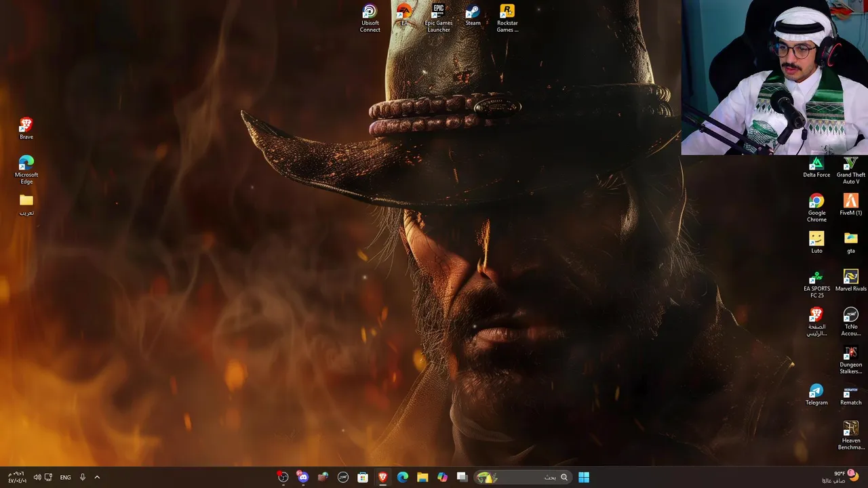Open the TcNo taskbar app icon
This screenshot has width=868, height=488.
click(x=343, y=477)
